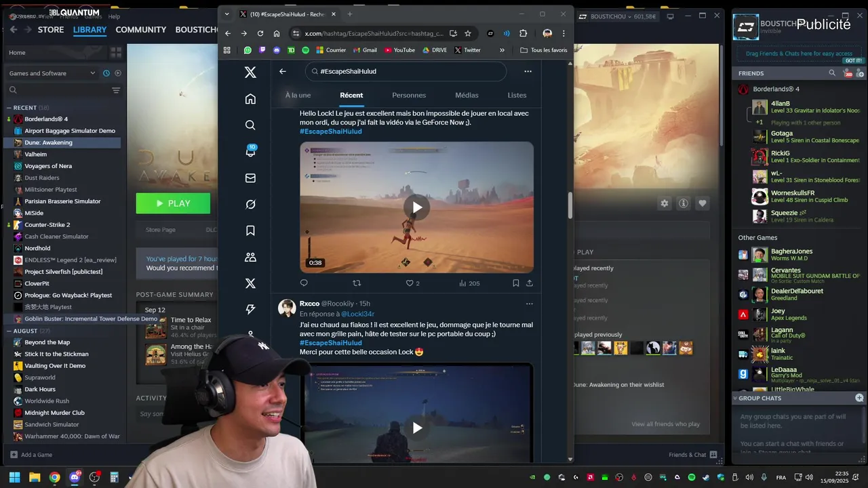
Task: Share the GeForce Now video tweet
Action: coord(530,283)
